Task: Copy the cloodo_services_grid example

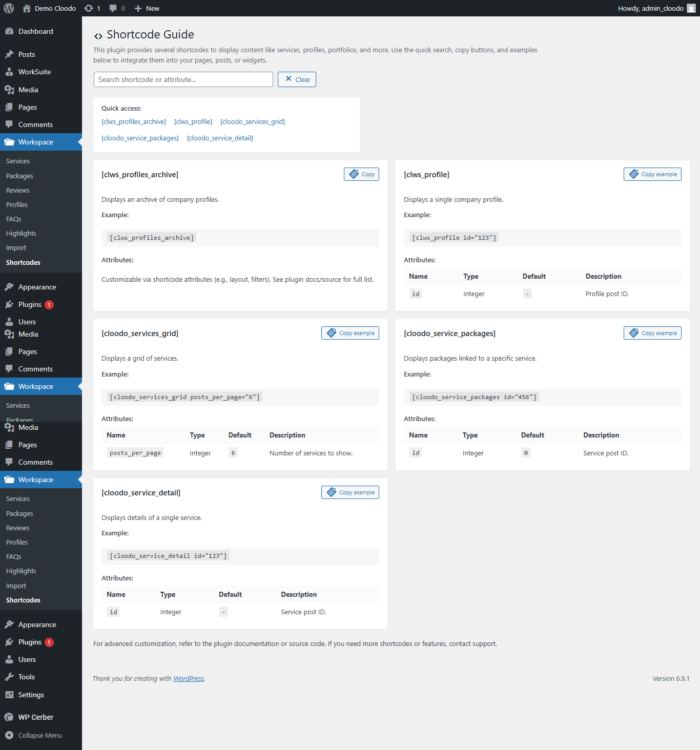Action: click(350, 332)
